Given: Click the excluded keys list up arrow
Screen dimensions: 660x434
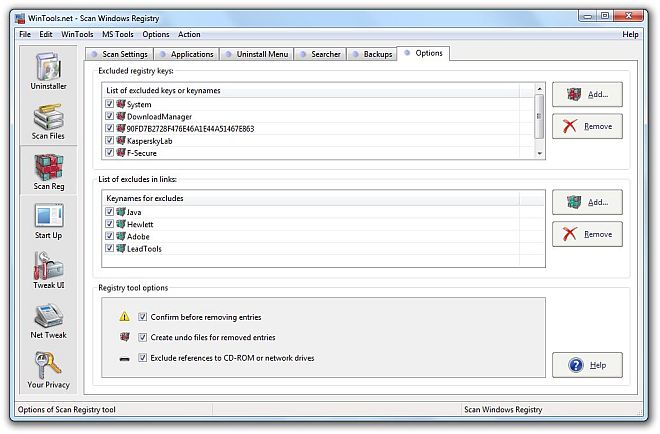Looking at the screenshot, I should [x=539, y=89].
